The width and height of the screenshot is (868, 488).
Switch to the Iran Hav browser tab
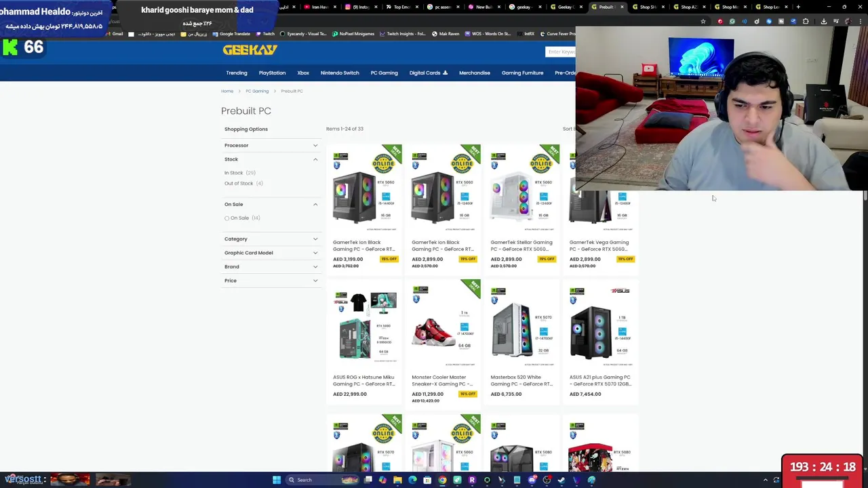(319, 7)
